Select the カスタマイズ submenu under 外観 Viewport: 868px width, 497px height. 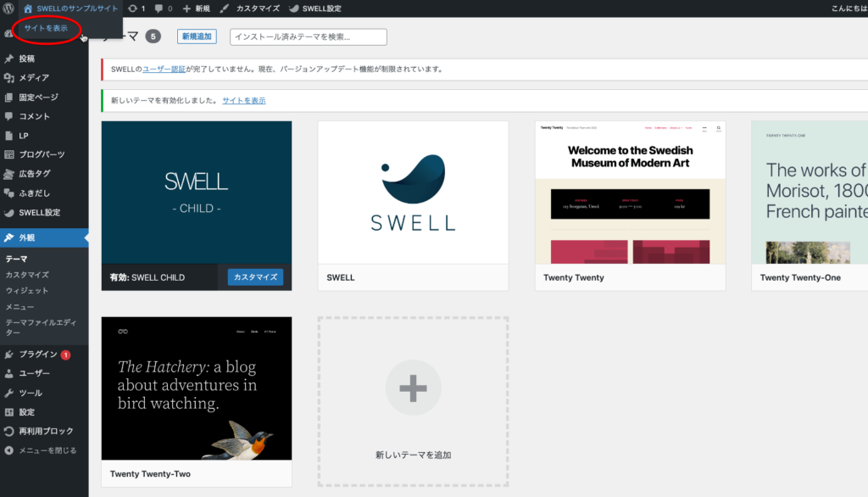pos(27,275)
